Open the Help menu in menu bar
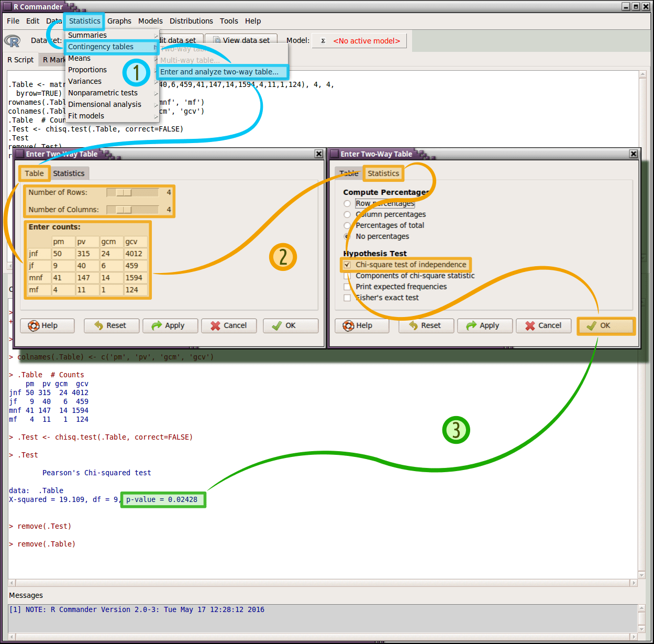The image size is (654, 644). tap(253, 21)
